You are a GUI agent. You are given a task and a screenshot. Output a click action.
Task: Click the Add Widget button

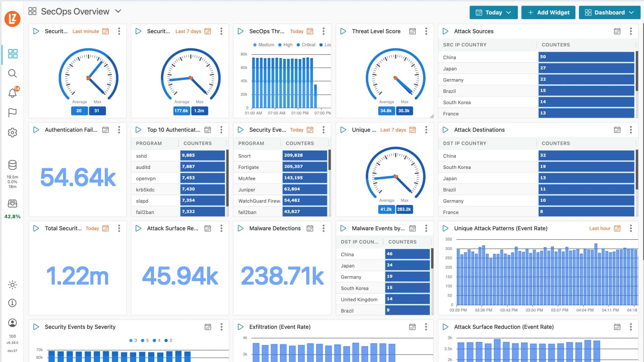(x=548, y=12)
